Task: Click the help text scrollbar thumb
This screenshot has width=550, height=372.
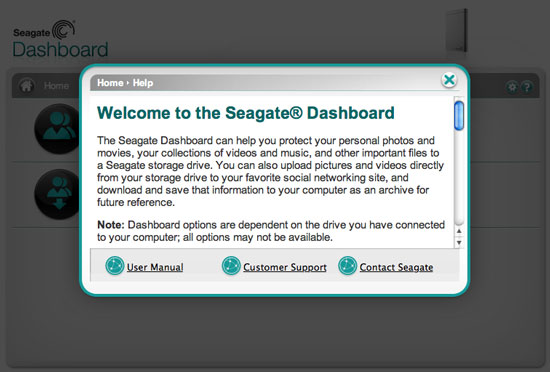Action: [459, 115]
